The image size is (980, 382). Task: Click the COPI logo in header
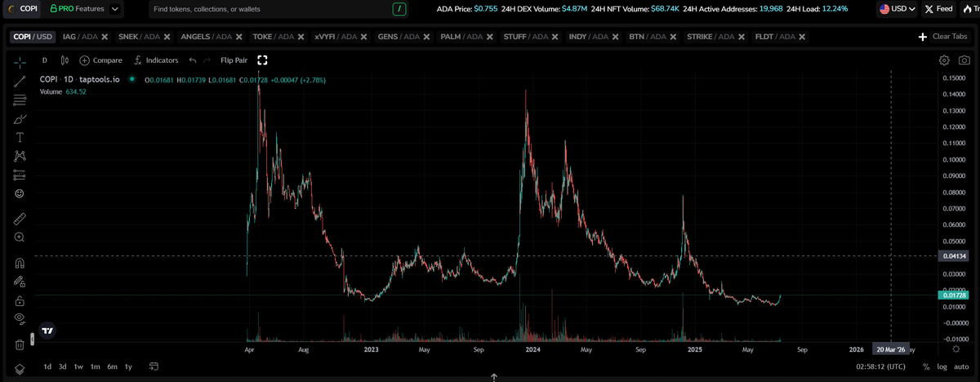tap(21, 9)
